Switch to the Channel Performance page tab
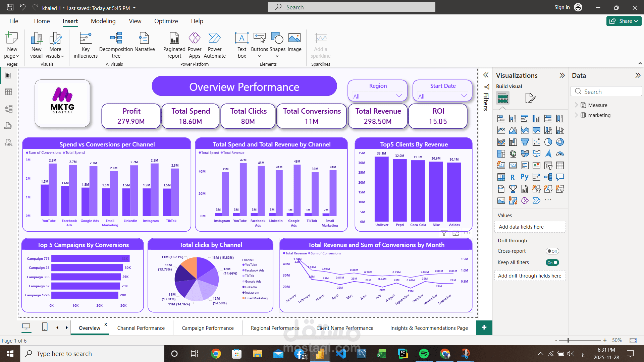Screen dimensions: 644x362 (x=141, y=328)
